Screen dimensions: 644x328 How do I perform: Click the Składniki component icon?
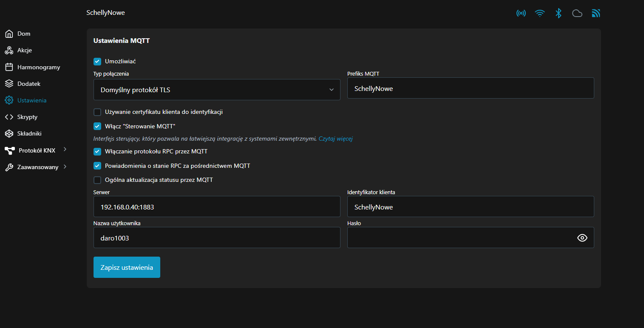pos(9,133)
